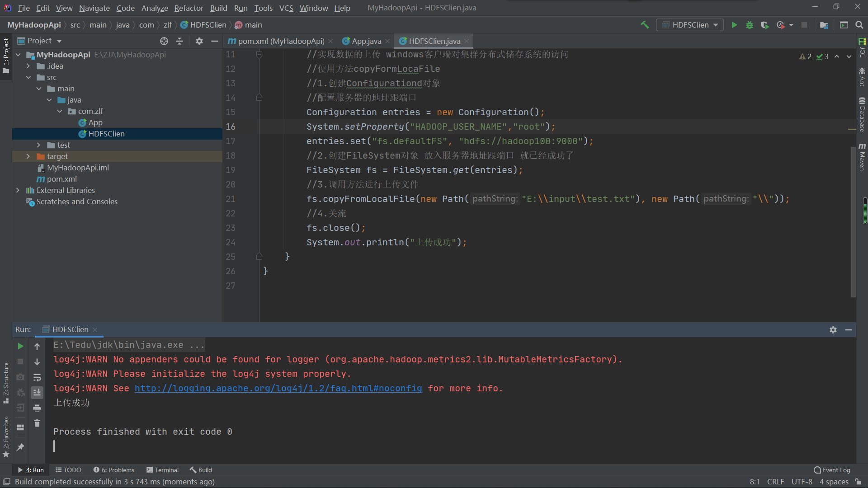
Task: Open HDFSClien run configuration dropdown
Action: (690, 25)
